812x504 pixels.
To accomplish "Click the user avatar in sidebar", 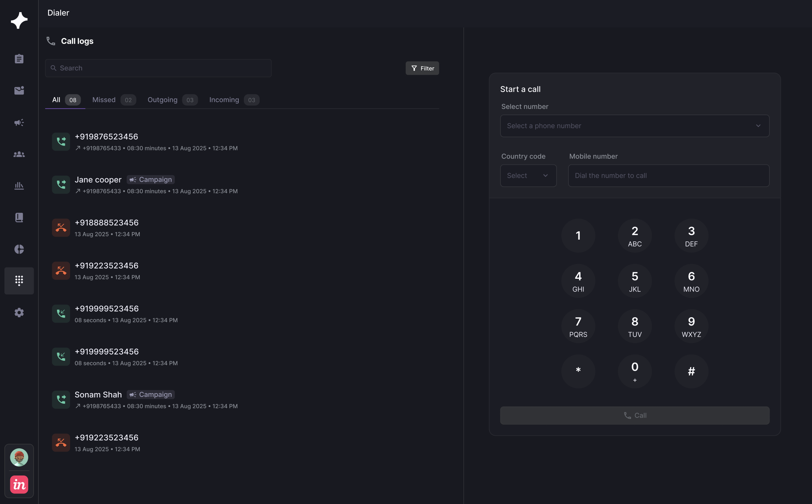I will (x=19, y=457).
